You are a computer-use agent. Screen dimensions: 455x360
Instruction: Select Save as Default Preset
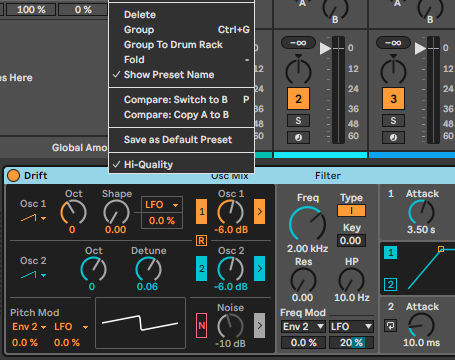click(182, 140)
